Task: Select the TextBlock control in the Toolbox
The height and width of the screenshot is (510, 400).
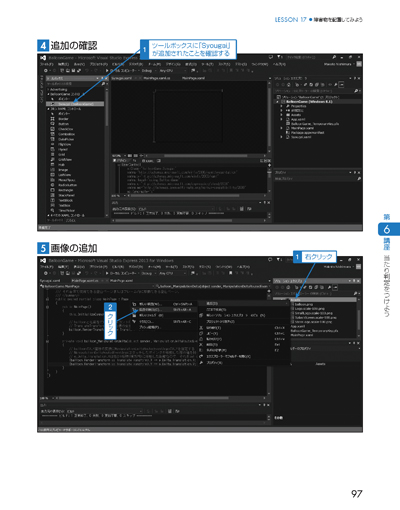Action: pos(66,200)
